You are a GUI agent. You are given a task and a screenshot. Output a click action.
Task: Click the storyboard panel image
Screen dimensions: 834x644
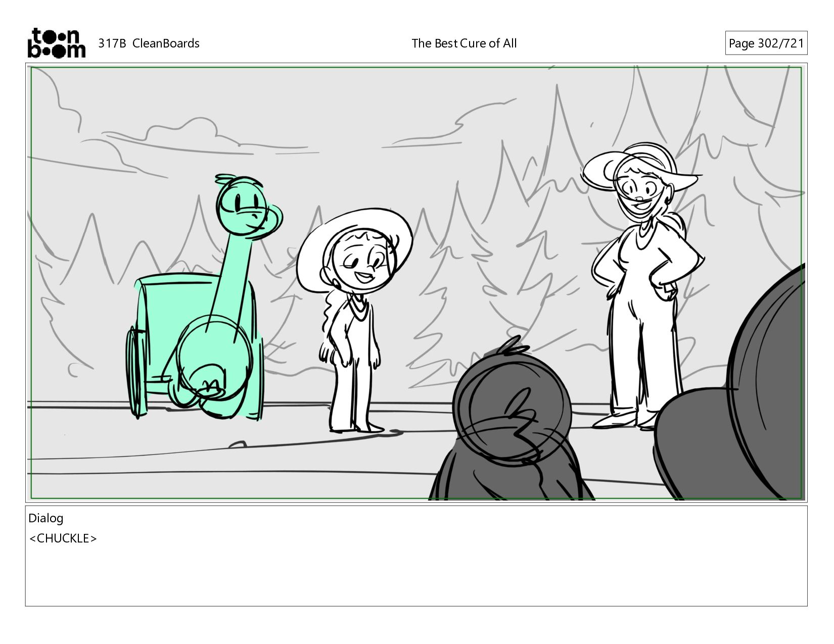pos(416,282)
